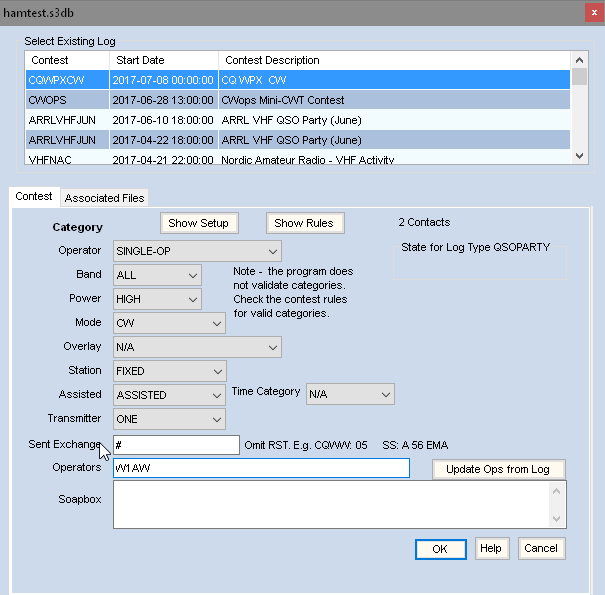This screenshot has height=595, width=605.
Task: Confirm with the OK button
Action: click(441, 549)
